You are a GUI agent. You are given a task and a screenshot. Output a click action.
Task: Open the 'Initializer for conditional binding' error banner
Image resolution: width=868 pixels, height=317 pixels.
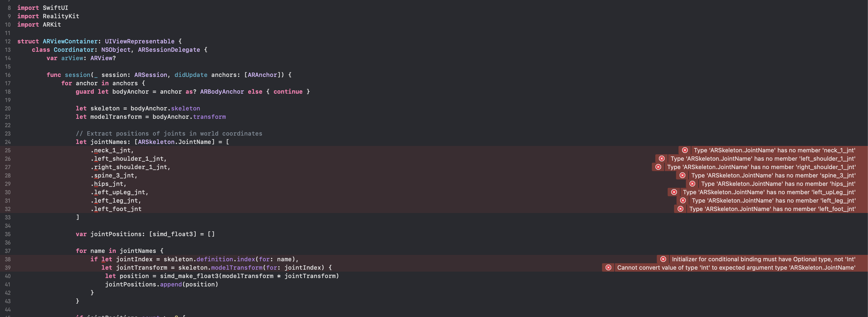763,259
